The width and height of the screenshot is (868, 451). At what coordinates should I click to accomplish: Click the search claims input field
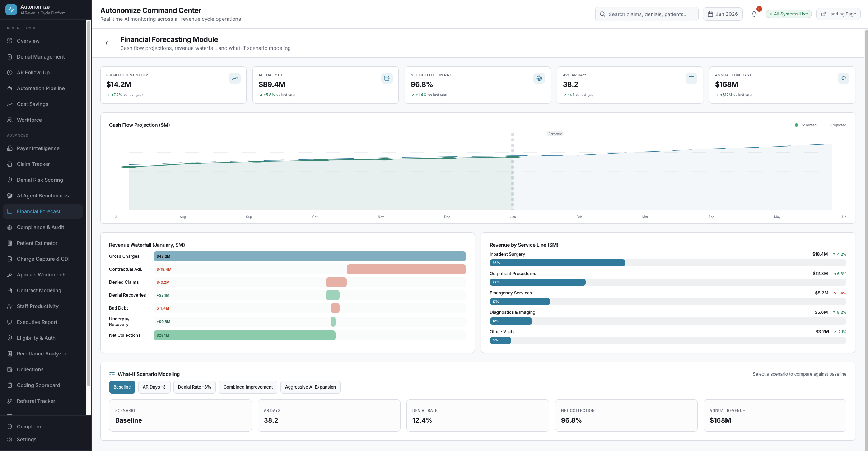pos(647,14)
